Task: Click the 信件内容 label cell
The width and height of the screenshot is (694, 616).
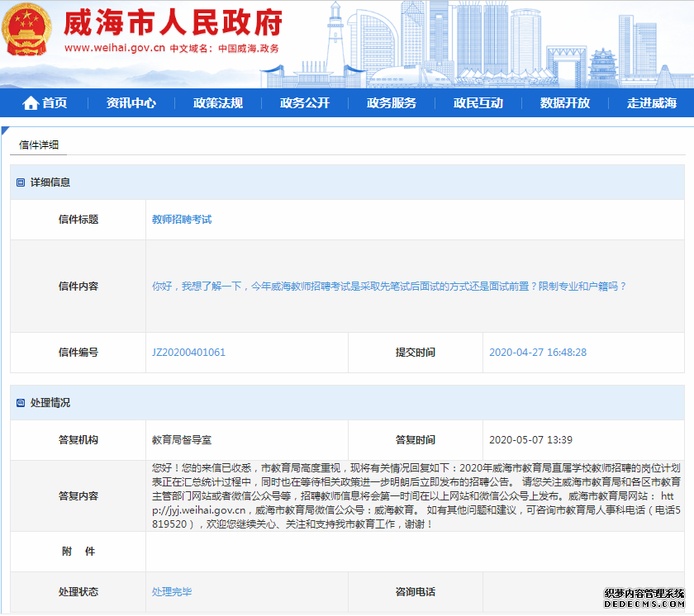Action: [x=78, y=287]
